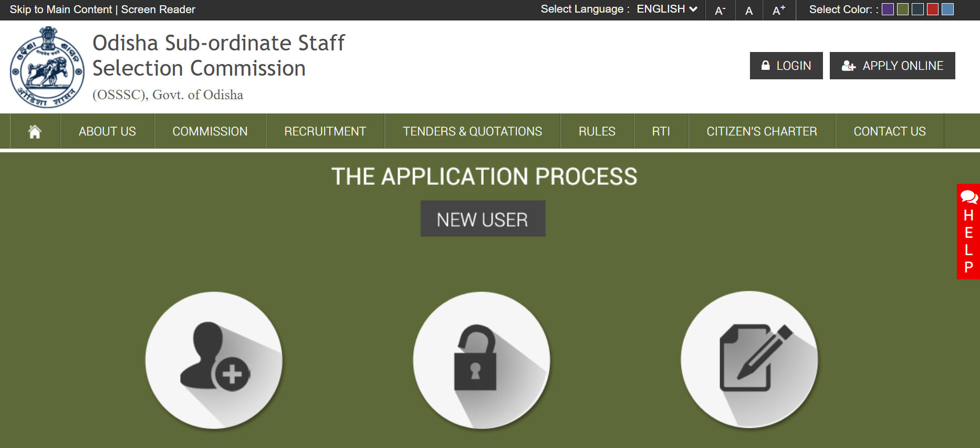The height and width of the screenshot is (448, 980).
Task: Click Odisha Sub-ordinate Staff Selection Commission title
Action: point(218,56)
